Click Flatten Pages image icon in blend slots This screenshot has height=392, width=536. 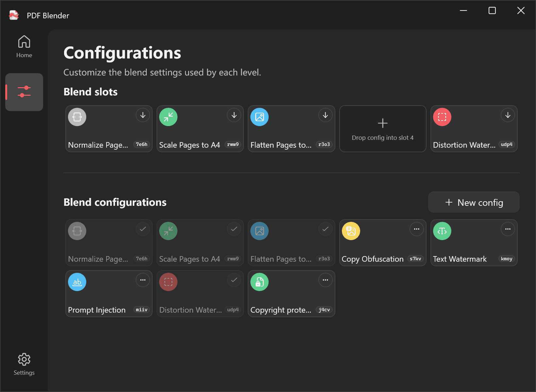[260, 117]
